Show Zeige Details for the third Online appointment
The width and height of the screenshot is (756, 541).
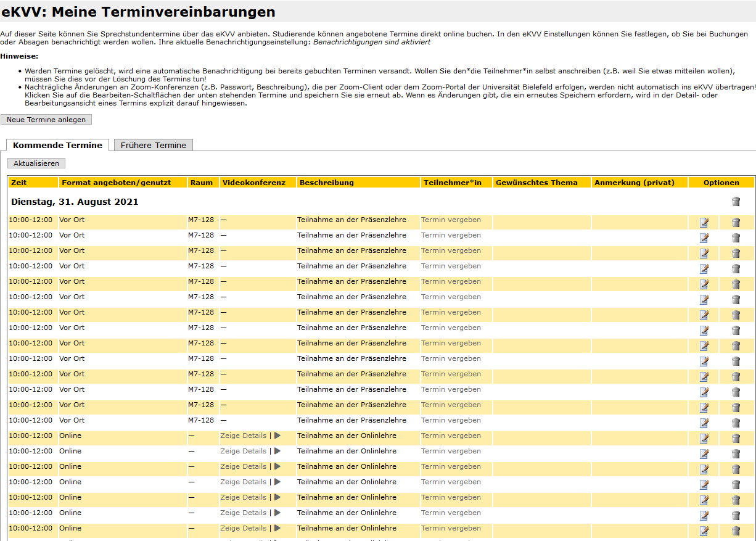point(243,466)
